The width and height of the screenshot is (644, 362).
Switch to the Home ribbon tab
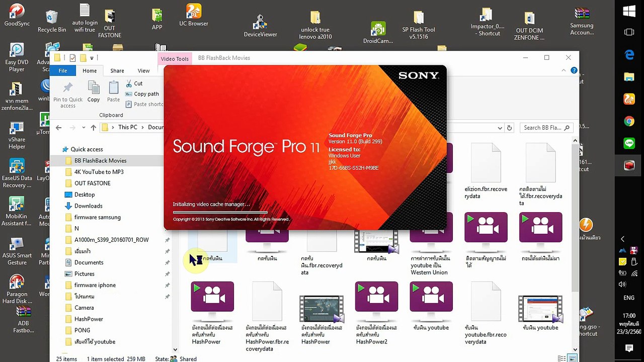coord(90,71)
